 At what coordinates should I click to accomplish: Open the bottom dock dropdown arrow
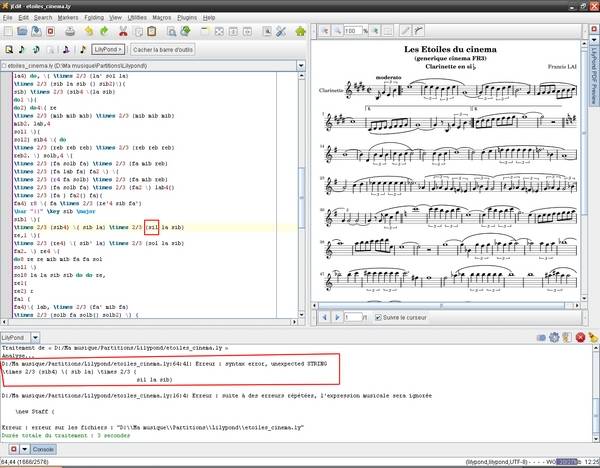pos(24,449)
